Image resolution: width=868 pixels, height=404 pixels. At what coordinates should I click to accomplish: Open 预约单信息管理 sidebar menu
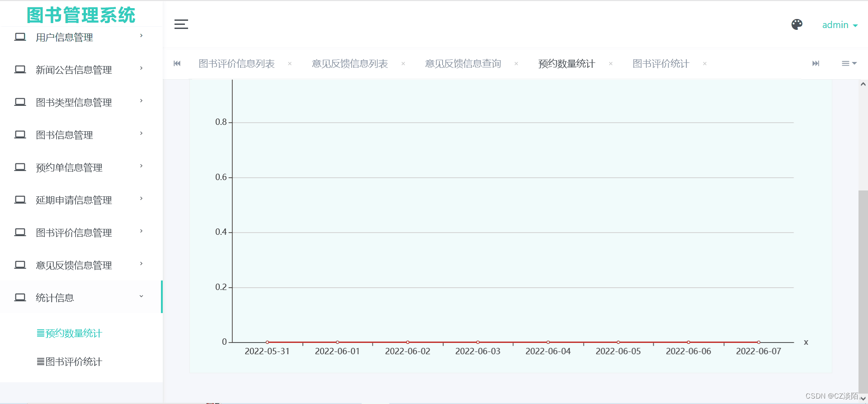pos(81,167)
